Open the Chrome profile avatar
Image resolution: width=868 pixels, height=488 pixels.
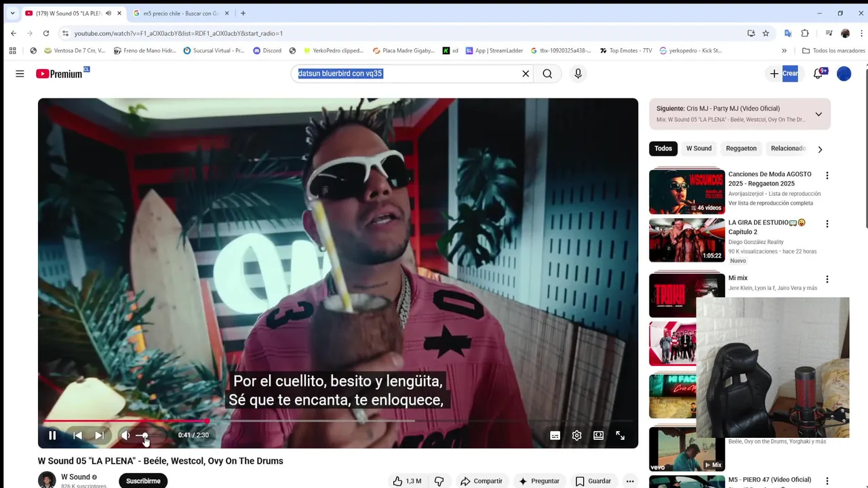845,33
